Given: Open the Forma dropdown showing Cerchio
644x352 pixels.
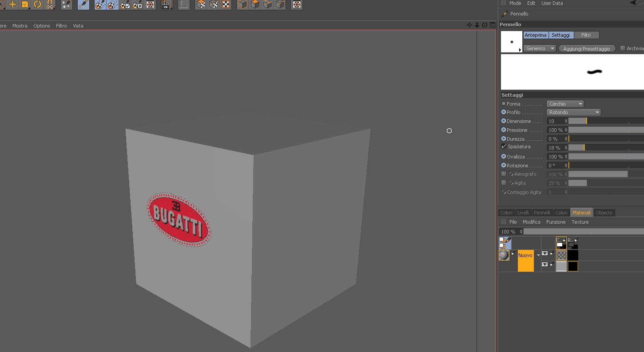Looking at the screenshot, I should 565,104.
